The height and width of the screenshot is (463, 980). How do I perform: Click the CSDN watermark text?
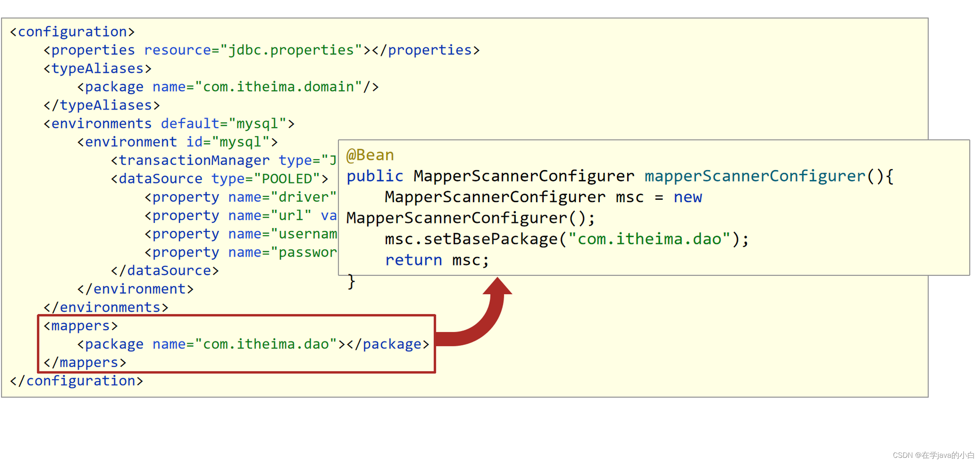coord(933,455)
